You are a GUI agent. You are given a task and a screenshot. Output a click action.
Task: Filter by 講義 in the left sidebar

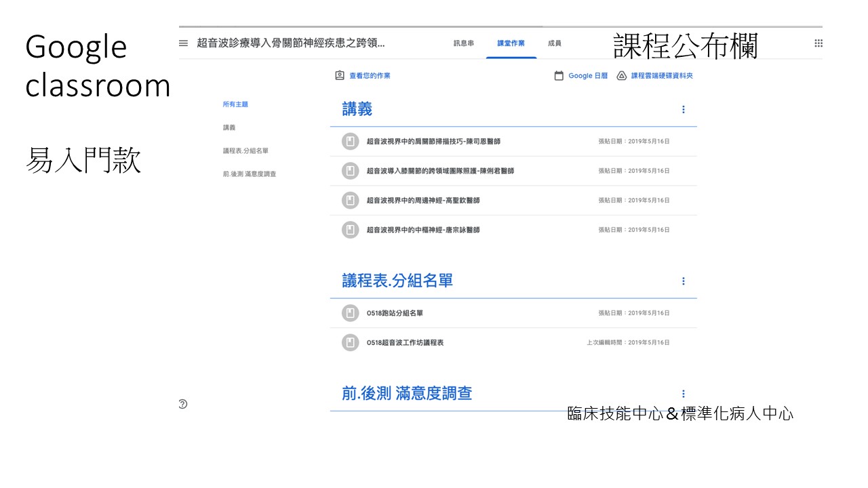[229, 127]
